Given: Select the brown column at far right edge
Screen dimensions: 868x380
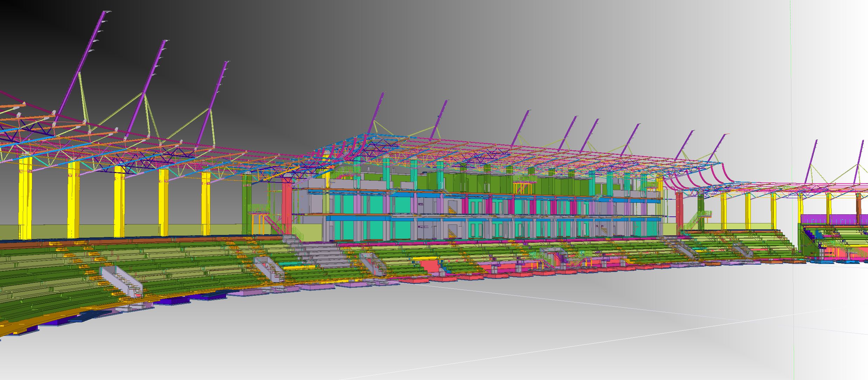Looking at the screenshot, I should 859,206.
